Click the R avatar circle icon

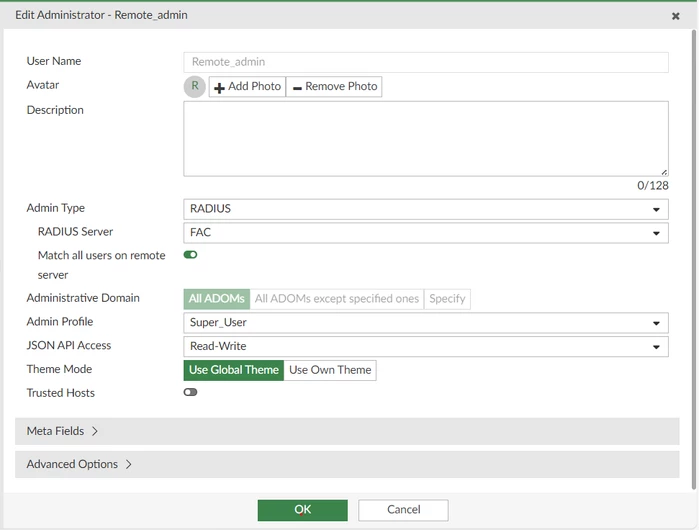pyautogui.click(x=194, y=86)
